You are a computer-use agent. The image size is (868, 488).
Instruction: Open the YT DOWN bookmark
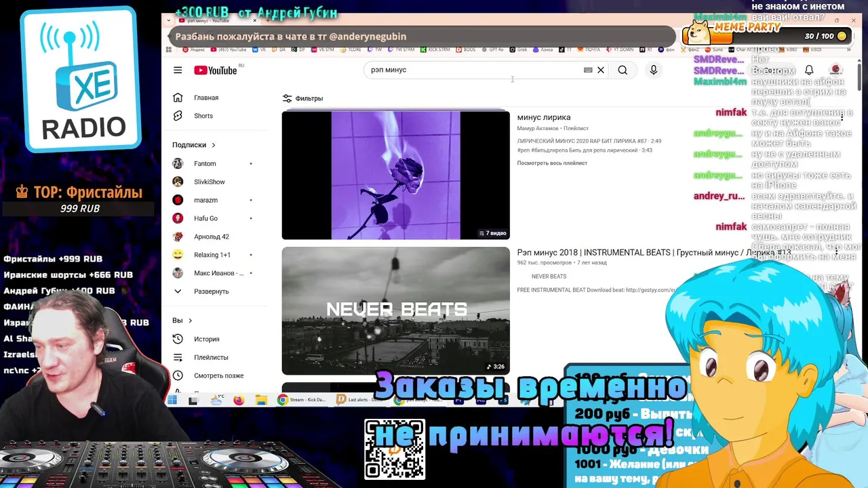pyautogui.click(x=618, y=49)
